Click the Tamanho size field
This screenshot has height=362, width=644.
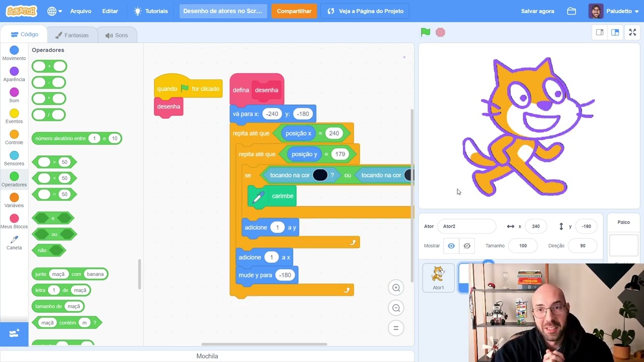pyautogui.click(x=523, y=246)
